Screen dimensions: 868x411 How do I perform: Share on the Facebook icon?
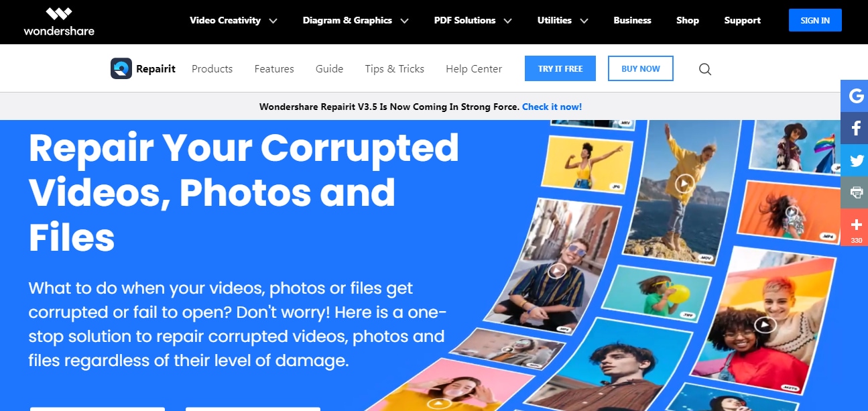(x=856, y=128)
